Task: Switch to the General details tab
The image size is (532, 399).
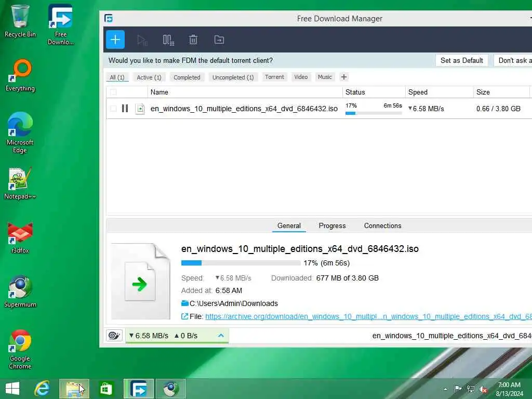Action: (x=289, y=225)
